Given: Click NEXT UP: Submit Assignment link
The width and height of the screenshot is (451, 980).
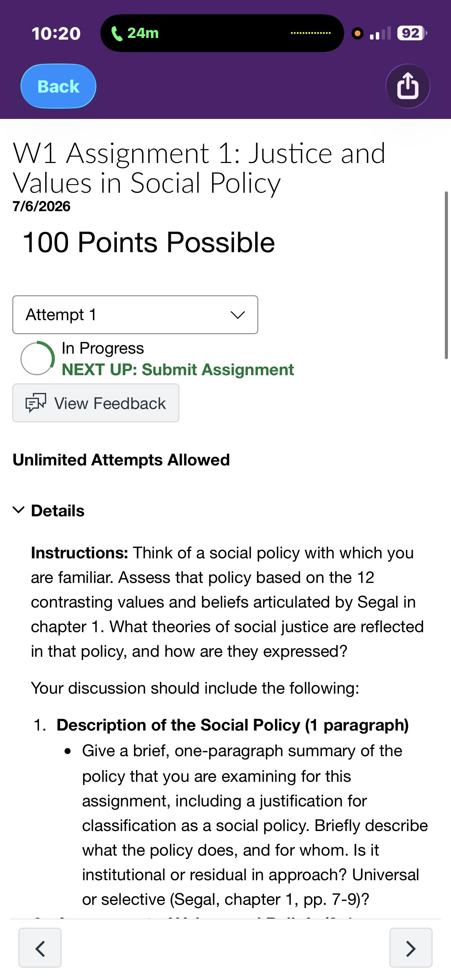Looking at the screenshot, I should [x=178, y=369].
